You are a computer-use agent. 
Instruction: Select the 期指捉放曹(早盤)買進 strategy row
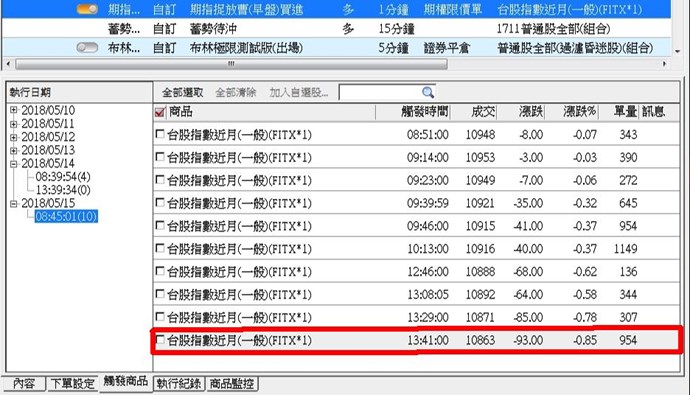click(x=336, y=9)
